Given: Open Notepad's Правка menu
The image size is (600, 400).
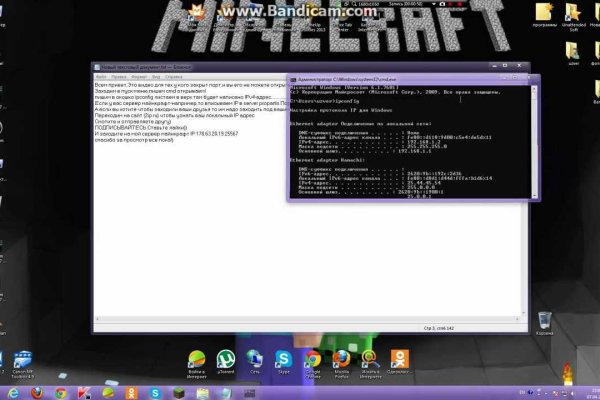Looking at the screenshot, I should (118, 75).
